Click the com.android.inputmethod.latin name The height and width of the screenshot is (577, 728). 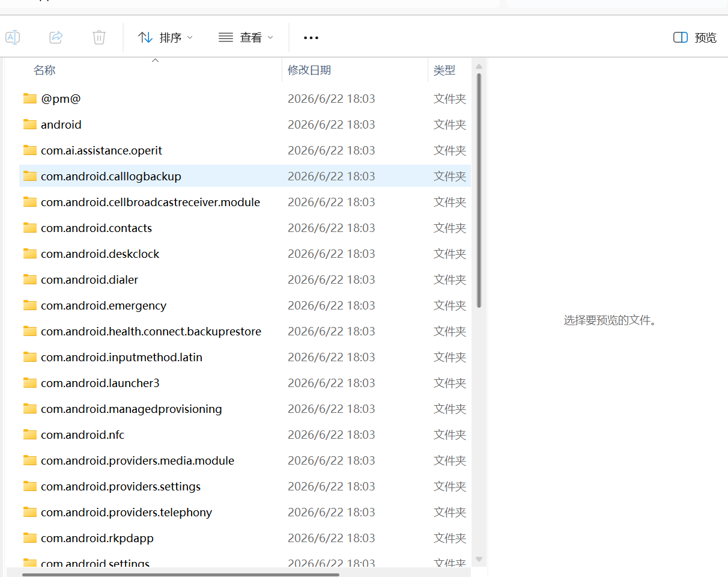pyautogui.click(x=122, y=357)
